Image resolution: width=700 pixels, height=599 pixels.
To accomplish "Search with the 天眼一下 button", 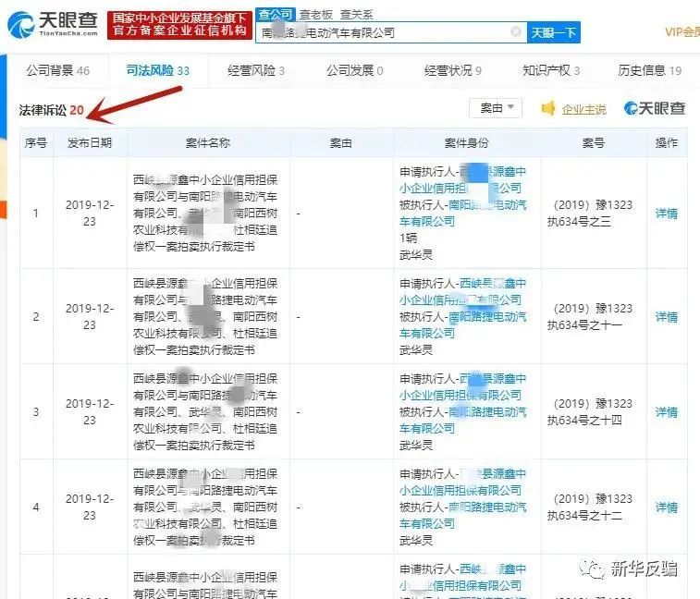I will pos(554,32).
